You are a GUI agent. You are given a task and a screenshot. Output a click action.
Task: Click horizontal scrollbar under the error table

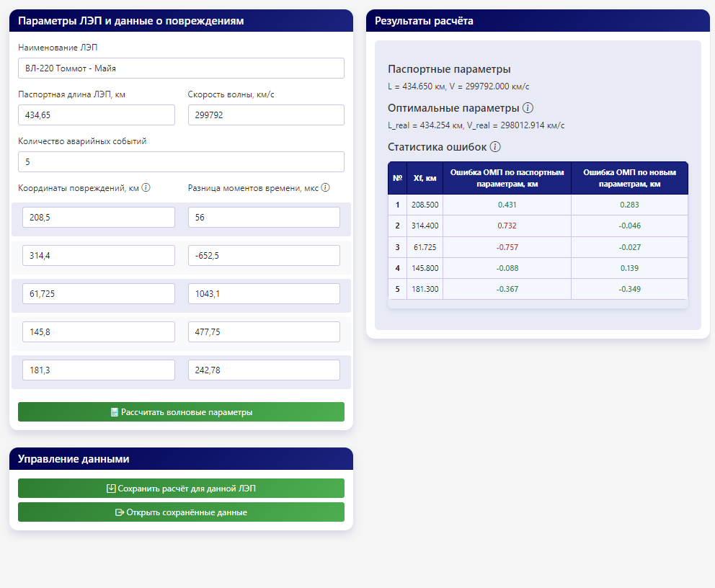(538, 304)
